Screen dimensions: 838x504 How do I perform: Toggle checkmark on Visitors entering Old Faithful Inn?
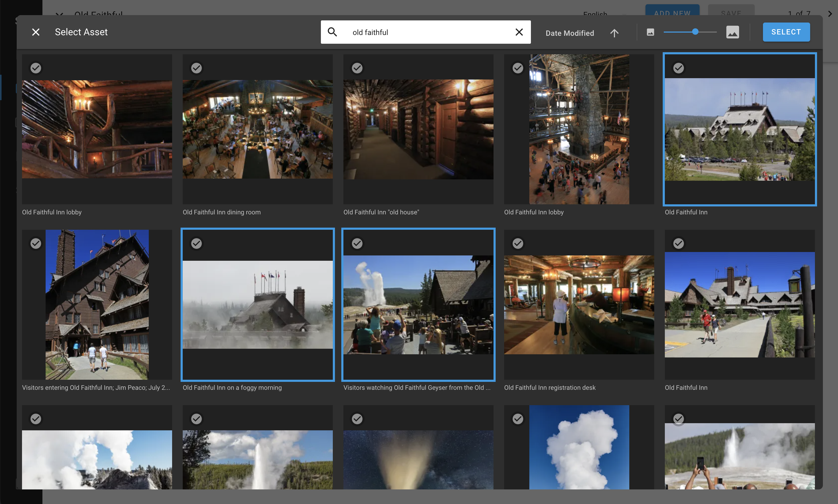point(36,244)
